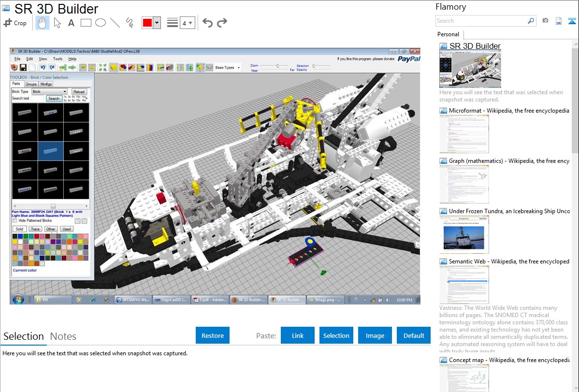This screenshot has width=579, height=392.
Task: Open the Graph (mathematics) - Wikipedia snapshot link
Action: click(509, 161)
